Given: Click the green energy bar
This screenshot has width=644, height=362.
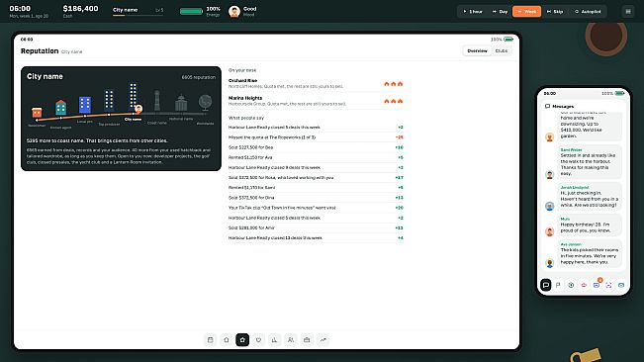Looking at the screenshot, I should [x=191, y=12].
